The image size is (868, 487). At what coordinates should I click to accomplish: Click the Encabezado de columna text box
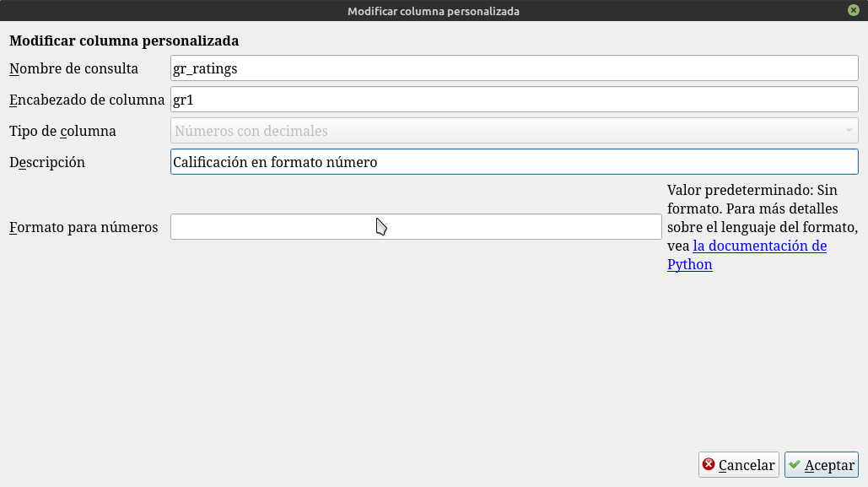[x=514, y=100]
